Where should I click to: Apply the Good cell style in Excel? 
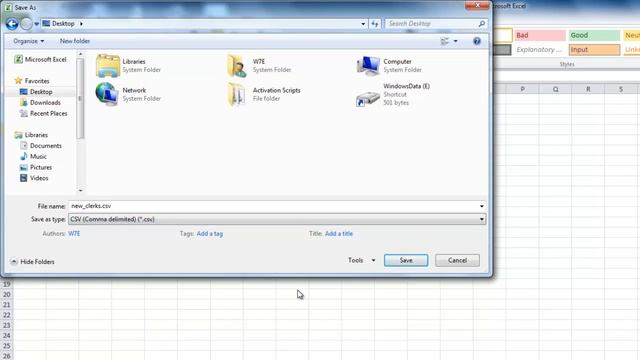pyautogui.click(x=594, y=36)
